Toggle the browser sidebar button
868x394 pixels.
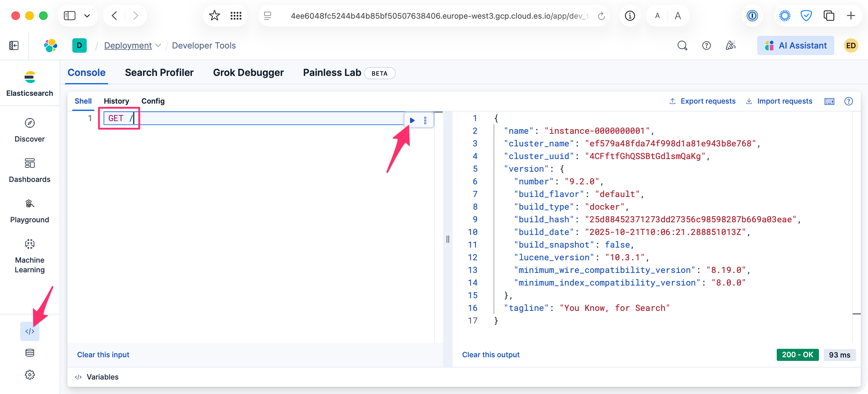69,16
